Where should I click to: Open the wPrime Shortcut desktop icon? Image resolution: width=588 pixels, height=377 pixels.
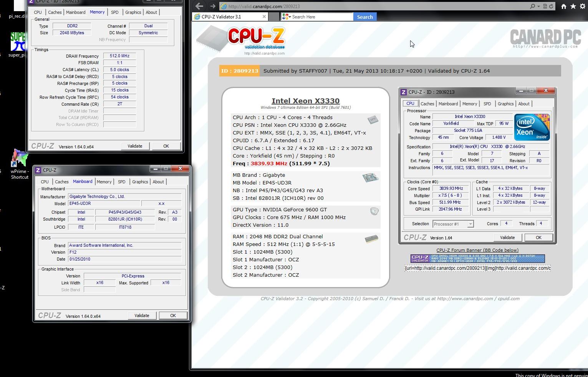[x=20, y=164]
